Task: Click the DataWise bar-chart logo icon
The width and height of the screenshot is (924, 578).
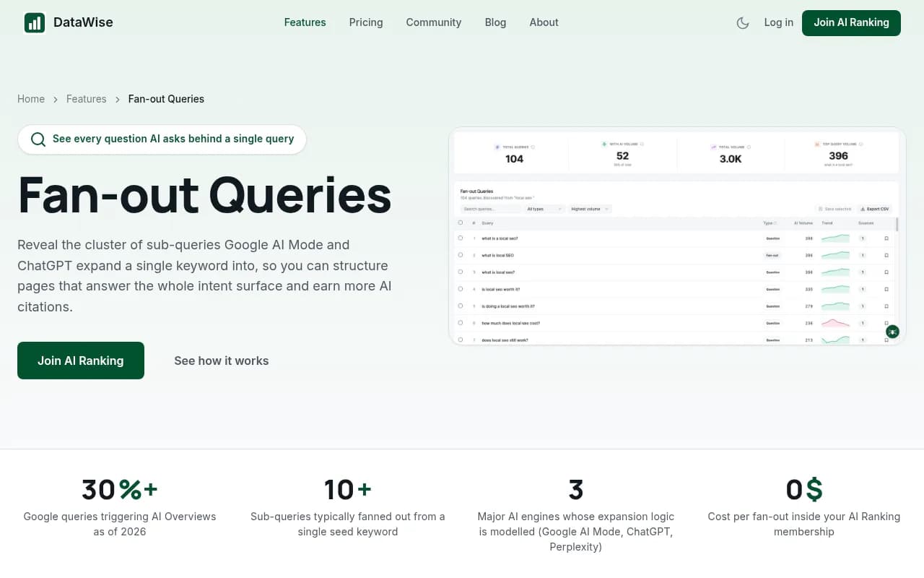Action: coord(35,22)
